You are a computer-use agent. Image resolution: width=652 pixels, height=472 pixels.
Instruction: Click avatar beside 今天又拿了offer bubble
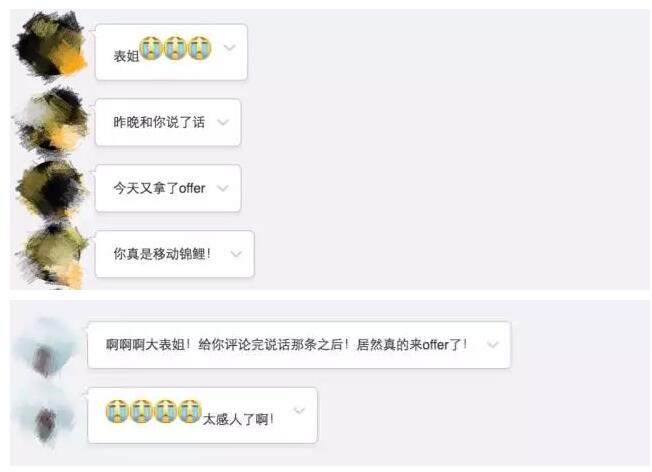[x=52, y=189]
